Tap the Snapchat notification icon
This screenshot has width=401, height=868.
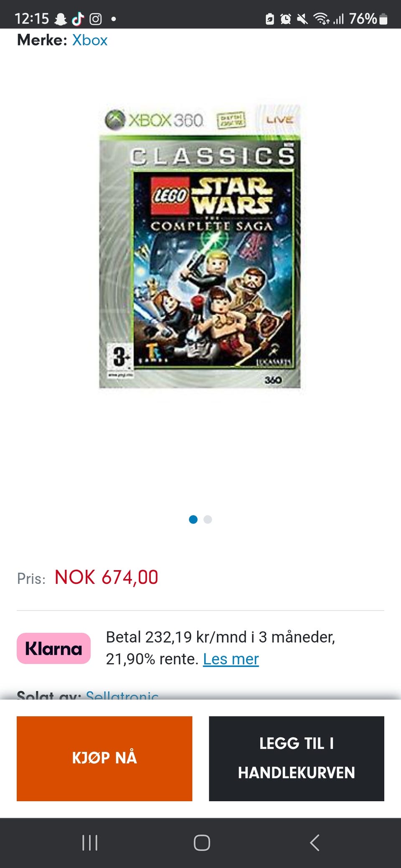61,19
